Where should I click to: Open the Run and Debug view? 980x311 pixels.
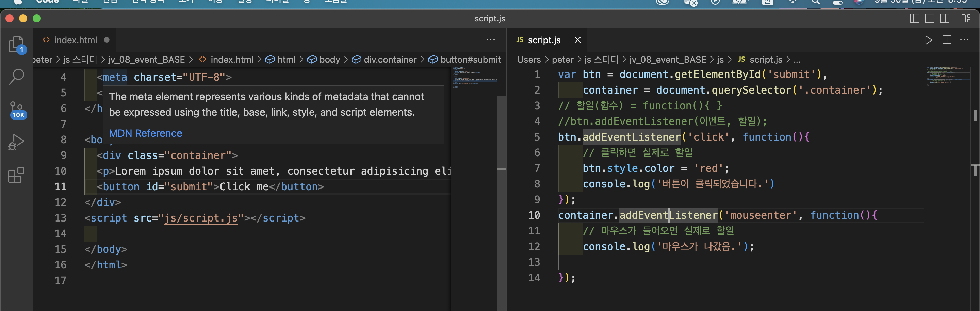point(16,142)
